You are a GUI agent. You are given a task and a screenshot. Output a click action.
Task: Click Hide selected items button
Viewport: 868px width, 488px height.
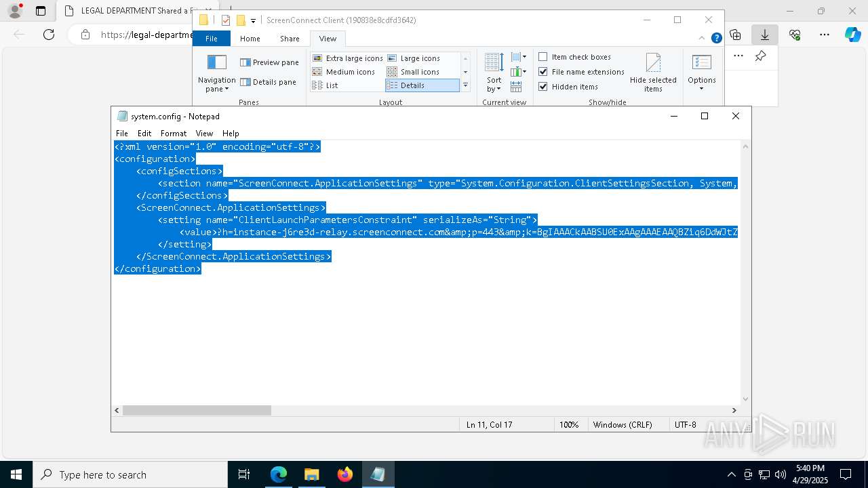(x=653, y=73)
